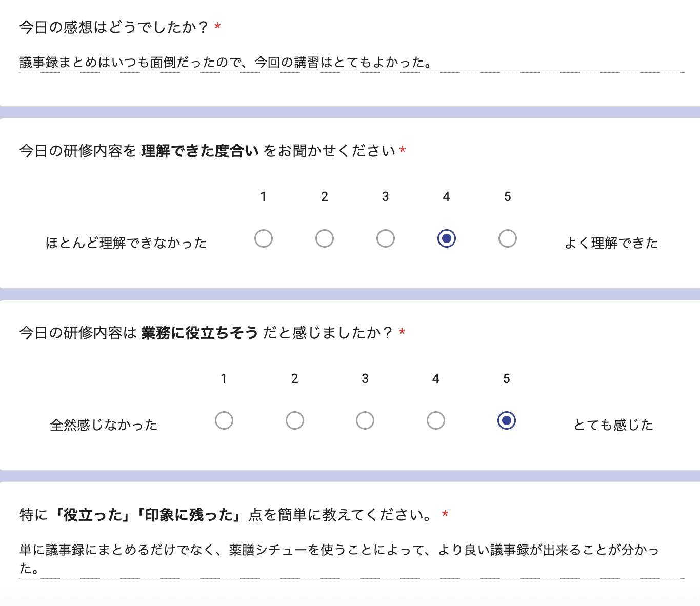The height and width of the screenshot is (606, 700).
Task: Click the label よく理解できた
Action: coord(611,242)
